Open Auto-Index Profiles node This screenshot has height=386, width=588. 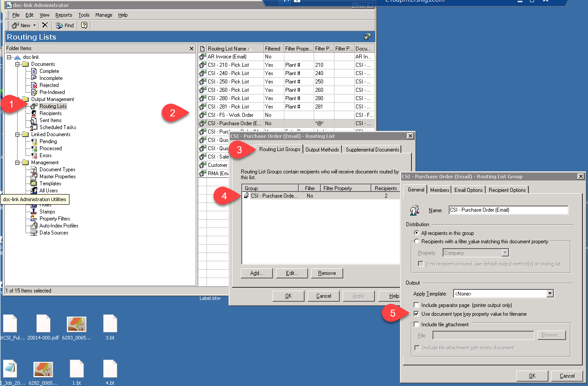[x=59, y=226]
